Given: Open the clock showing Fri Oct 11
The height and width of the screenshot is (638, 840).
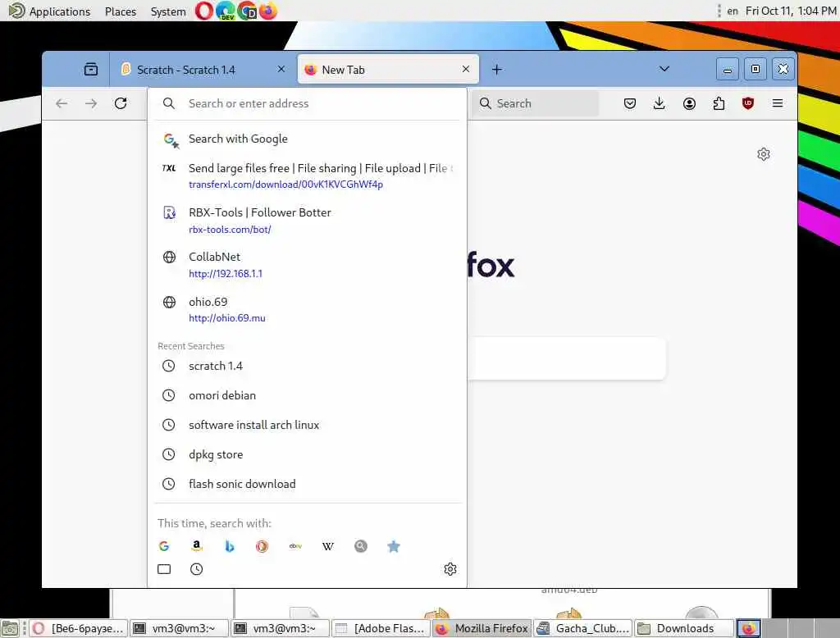Looking at the screenshot, I should 791,11.
